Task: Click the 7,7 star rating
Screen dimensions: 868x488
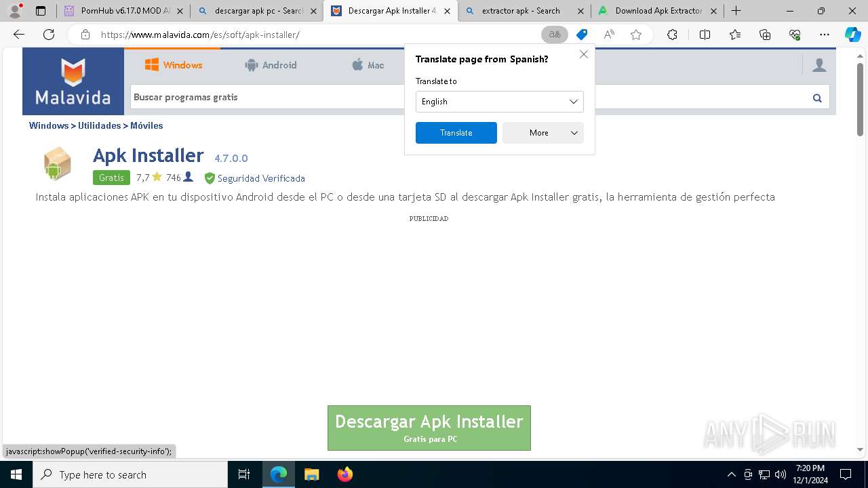Action: [149, 178]
